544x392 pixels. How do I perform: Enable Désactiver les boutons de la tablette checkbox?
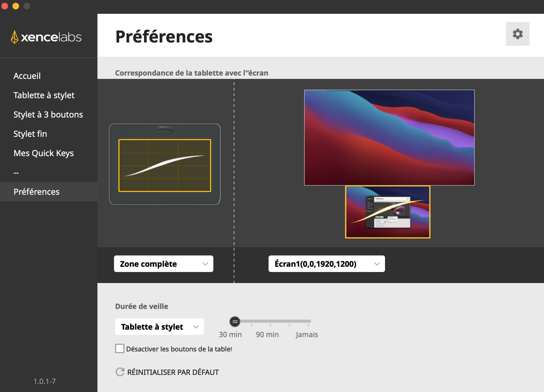(120, 348)
